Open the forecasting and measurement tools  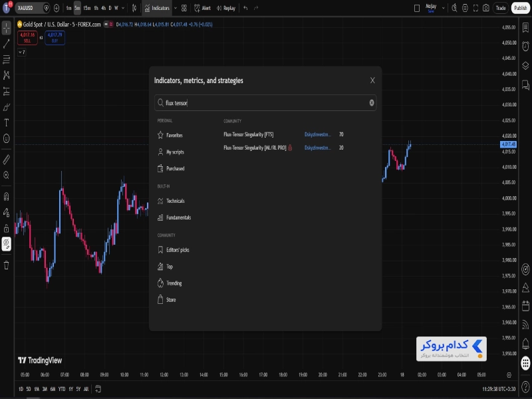pyautogui.click(x=7, y=91)
